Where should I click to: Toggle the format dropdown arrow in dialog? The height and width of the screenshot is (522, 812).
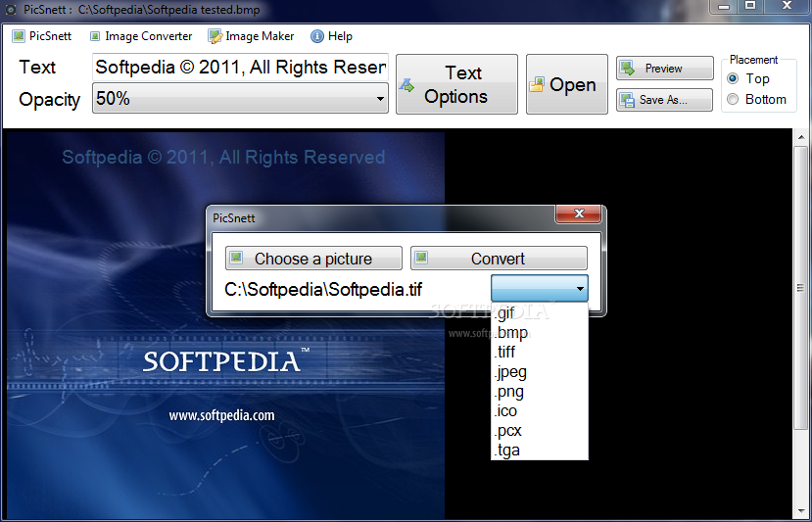(x=580, y=289)
